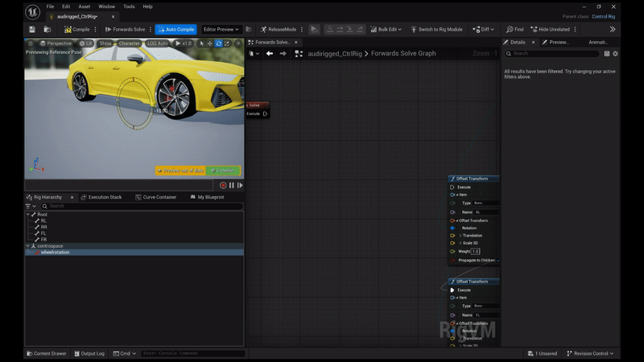Open the Window menu
Screen dimensions: 644x362
tap(107, 6)
